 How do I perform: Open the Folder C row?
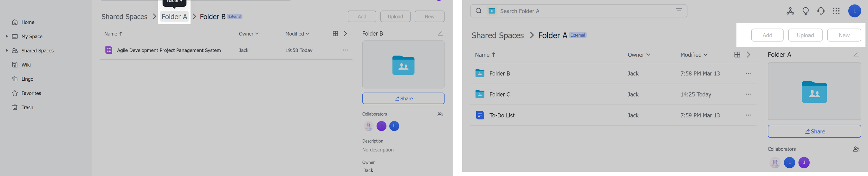tap(499, 94)
